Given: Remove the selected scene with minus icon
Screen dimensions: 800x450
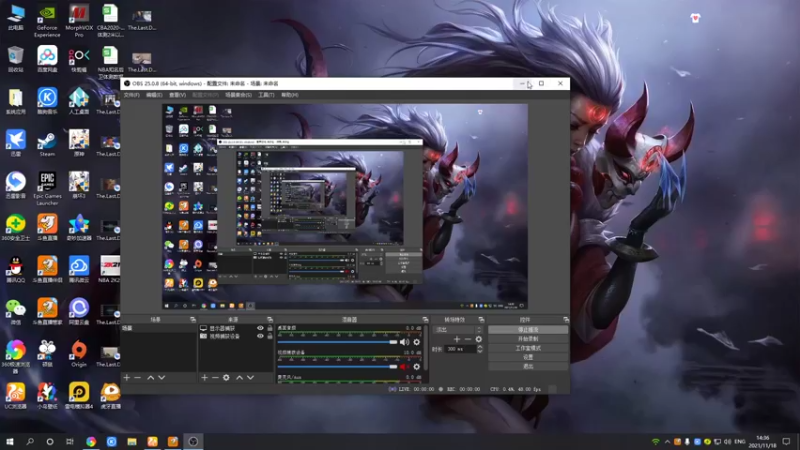Looking at the screenshot, I should click(137, 378).
